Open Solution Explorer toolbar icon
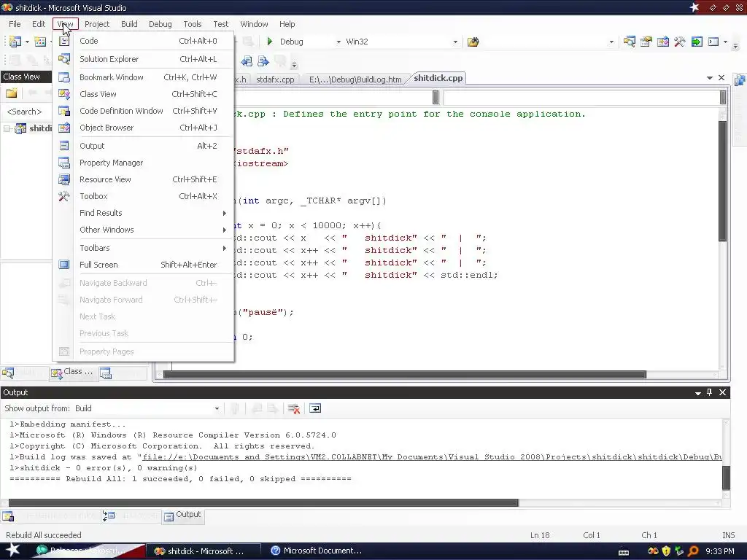747x560 pixels. tap(630, 42)
